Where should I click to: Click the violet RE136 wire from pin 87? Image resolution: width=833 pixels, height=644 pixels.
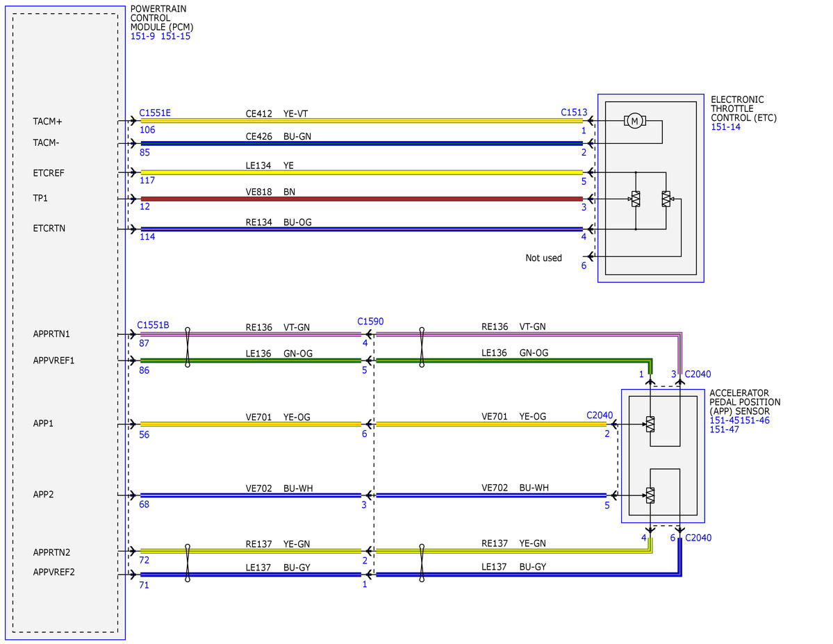pos(251,334)
